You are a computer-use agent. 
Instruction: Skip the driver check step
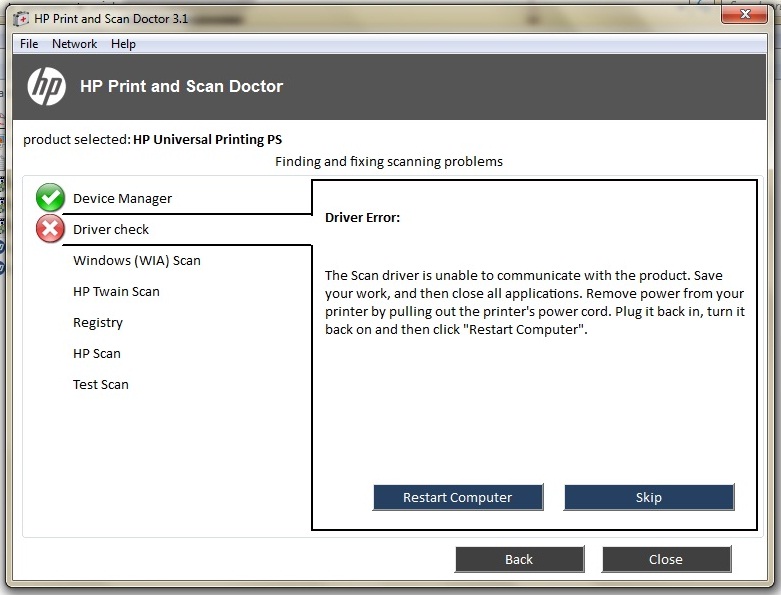(x=649, y=497)
